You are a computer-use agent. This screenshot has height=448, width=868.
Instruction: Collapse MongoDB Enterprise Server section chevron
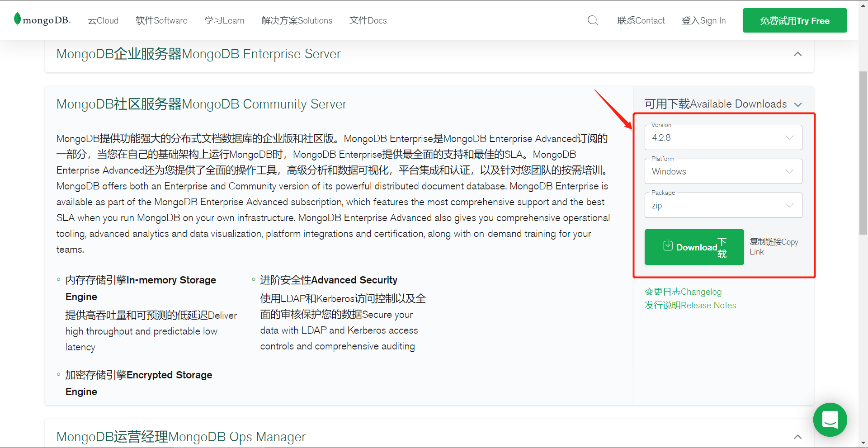[798, 54]
